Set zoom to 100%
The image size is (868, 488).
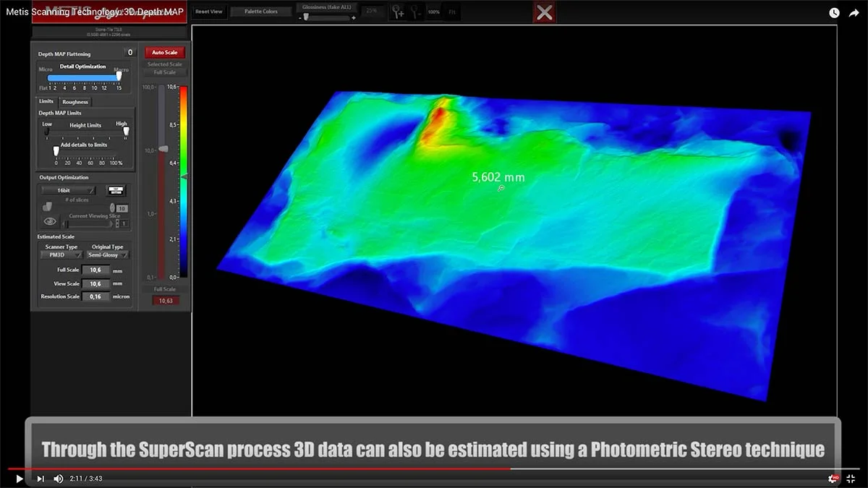[x=433, y=12]
